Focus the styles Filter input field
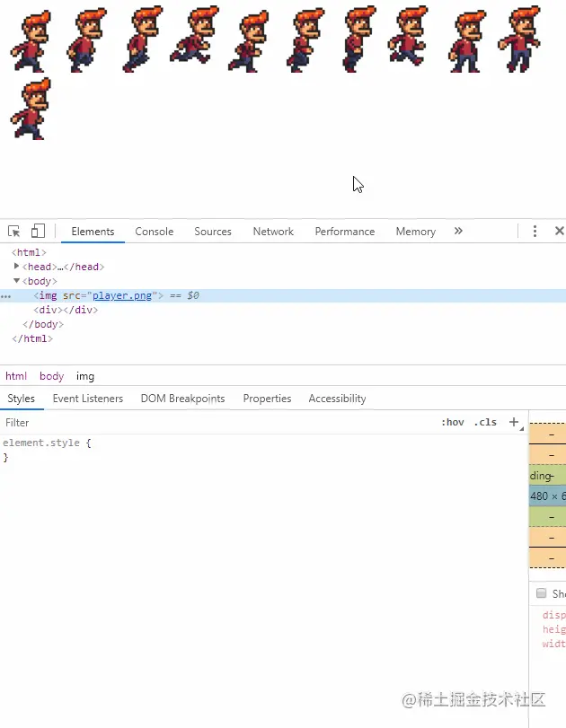The image size is (566, 728). 218,423
